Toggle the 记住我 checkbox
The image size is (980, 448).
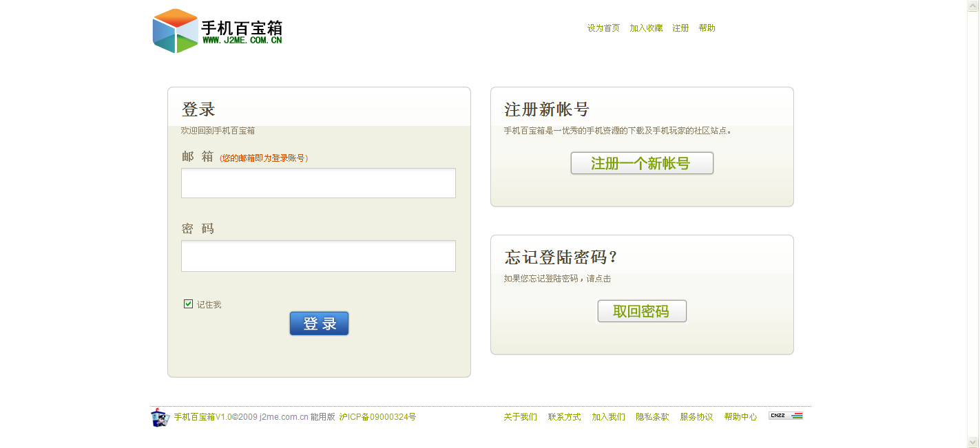pyautogui.click(x=188, y=303)
